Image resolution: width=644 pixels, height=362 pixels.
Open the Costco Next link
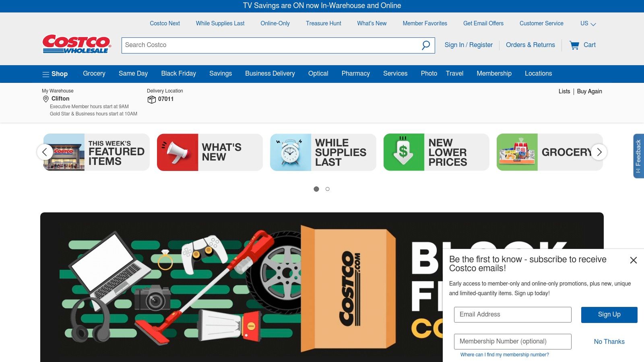(165, 23)
